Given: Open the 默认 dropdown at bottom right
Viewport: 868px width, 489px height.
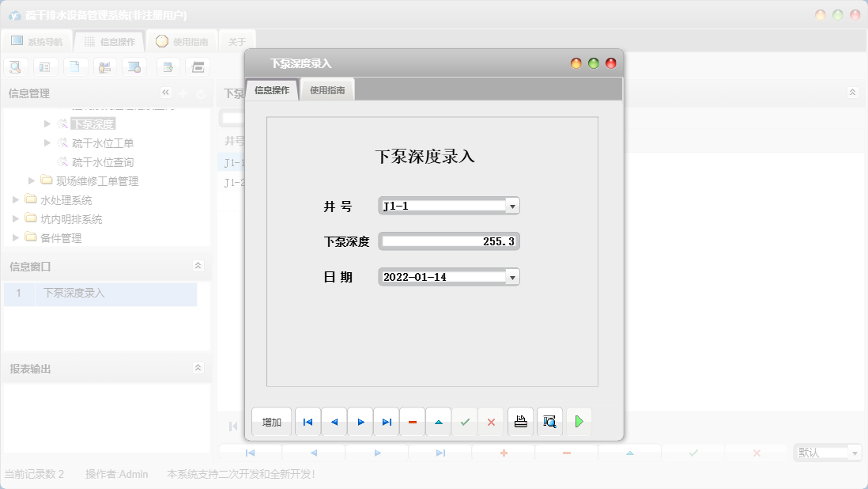Looking at the screenshot, I should [855, 452].
